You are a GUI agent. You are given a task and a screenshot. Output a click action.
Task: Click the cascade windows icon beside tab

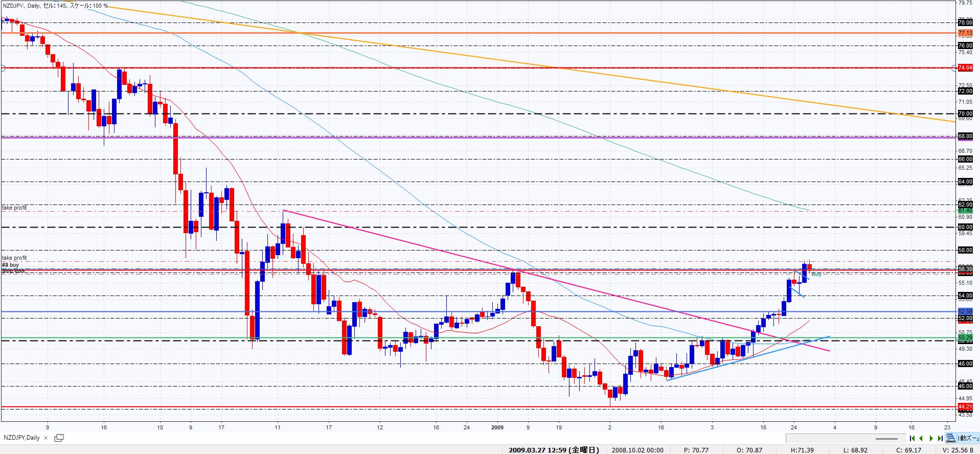(x=59, y=438)
